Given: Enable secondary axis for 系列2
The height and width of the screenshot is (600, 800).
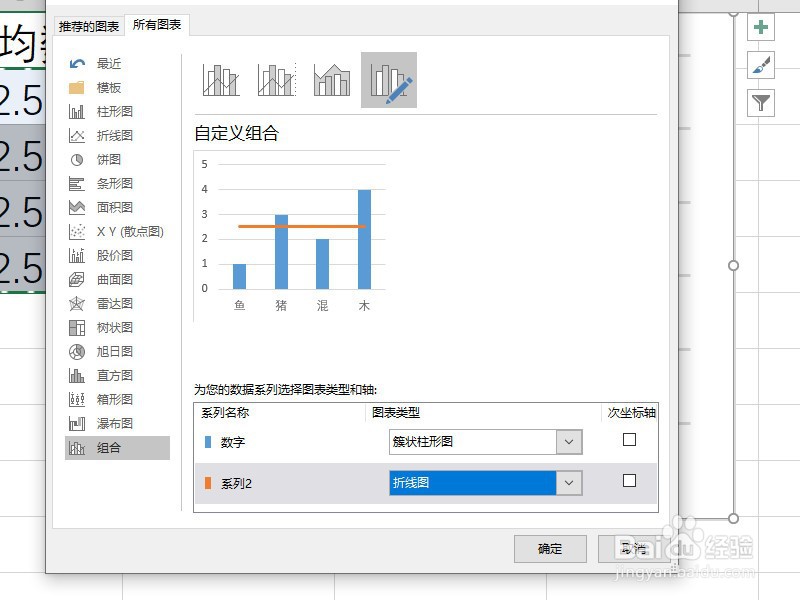Looking at the screenshot, I should tap(629, 481).
